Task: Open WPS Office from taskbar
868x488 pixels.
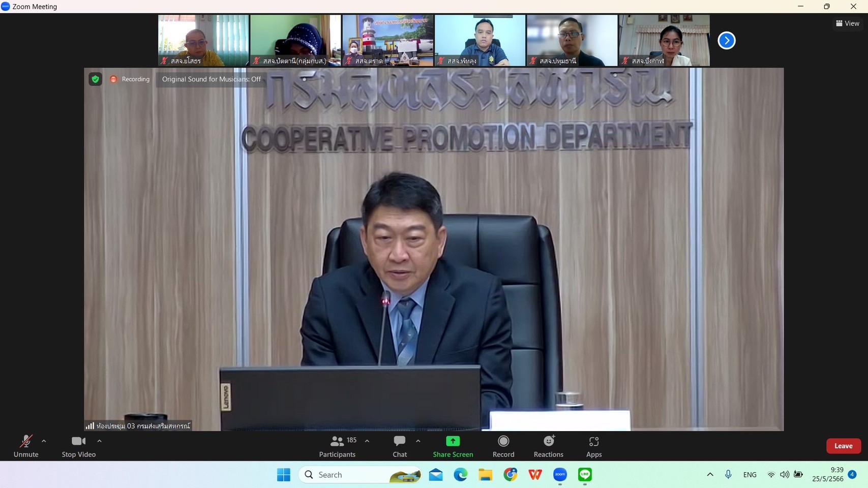Action: [x=535, y=475]
